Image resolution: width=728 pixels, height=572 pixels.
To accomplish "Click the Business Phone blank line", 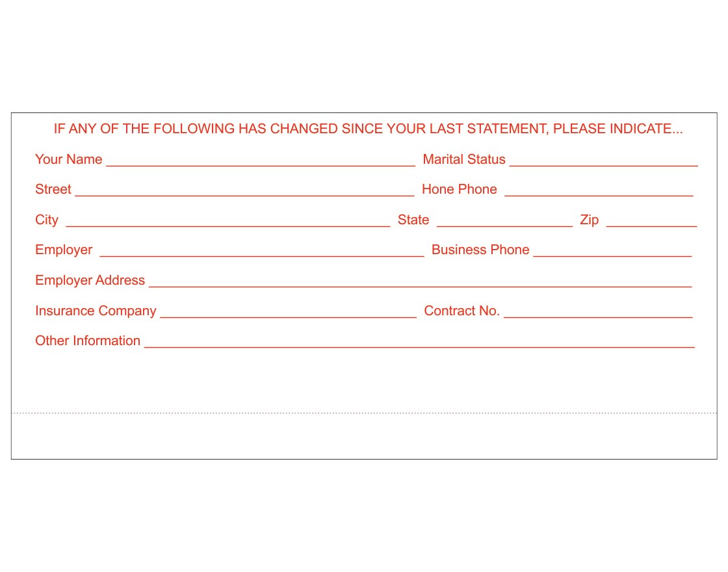I will click(x=612, y=256).
